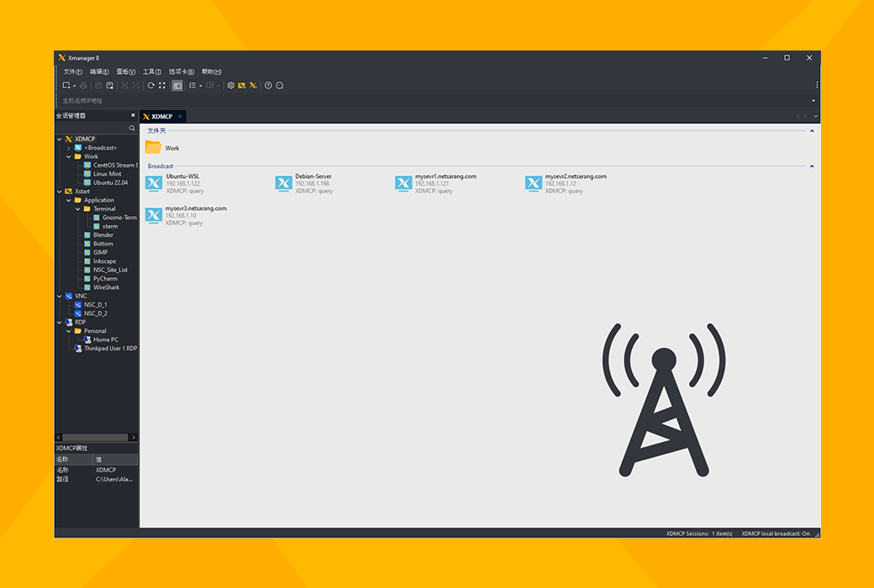Expand the <Broadcast> tree node
This screenshot has height=588, width=874.
tap(68, 148)
